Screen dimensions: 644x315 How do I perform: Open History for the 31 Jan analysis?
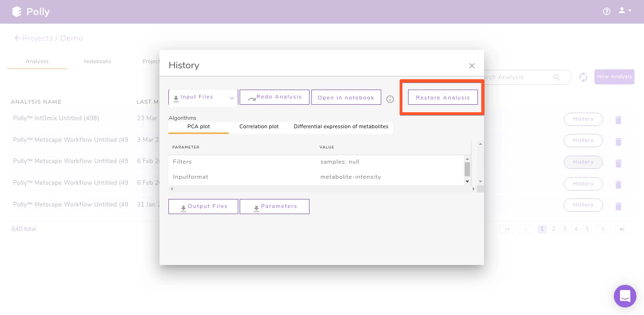click(583, 205)
